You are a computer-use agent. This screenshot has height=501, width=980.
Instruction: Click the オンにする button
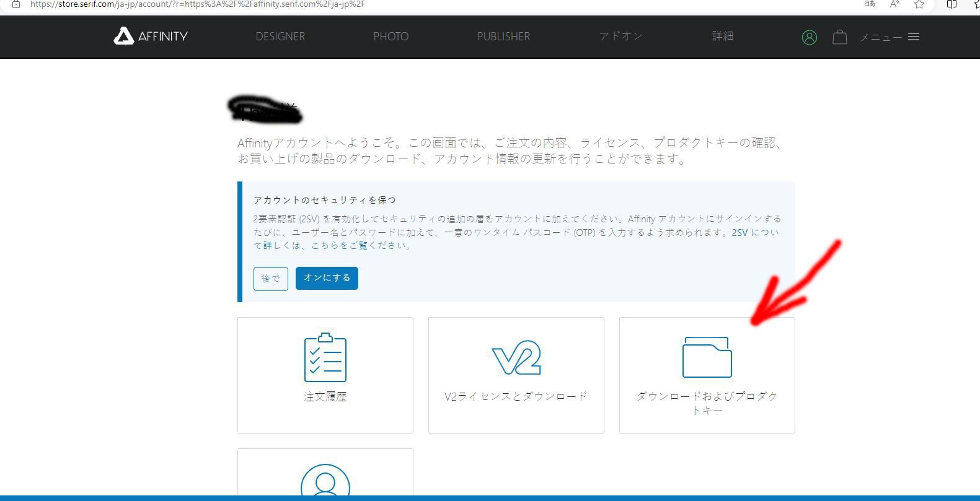point(327,278)
